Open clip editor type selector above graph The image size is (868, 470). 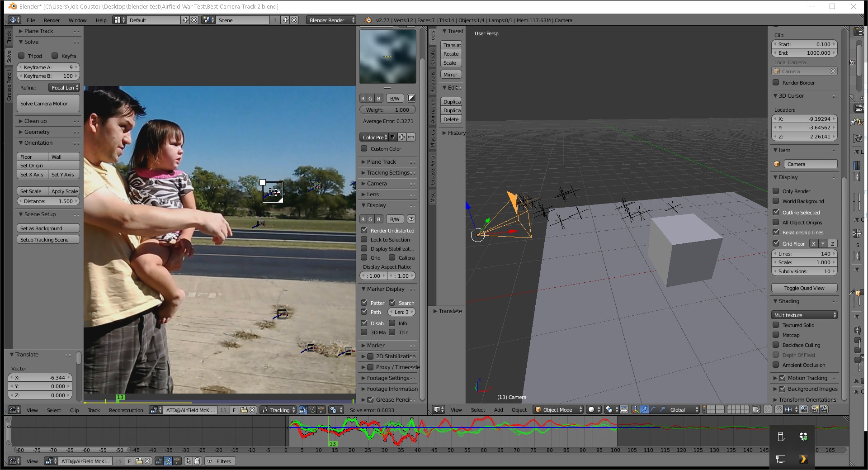pos(14,410)
